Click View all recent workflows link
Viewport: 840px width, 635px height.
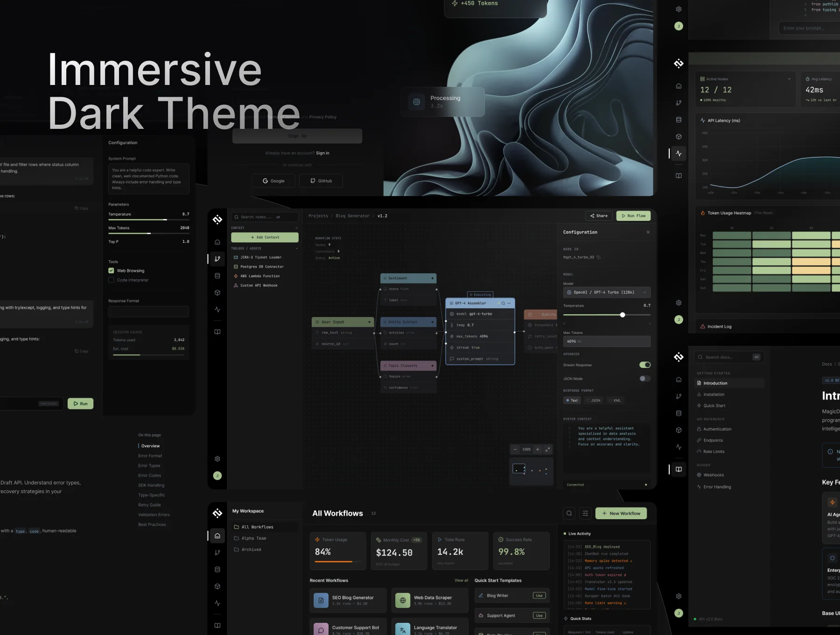[461, 581]
